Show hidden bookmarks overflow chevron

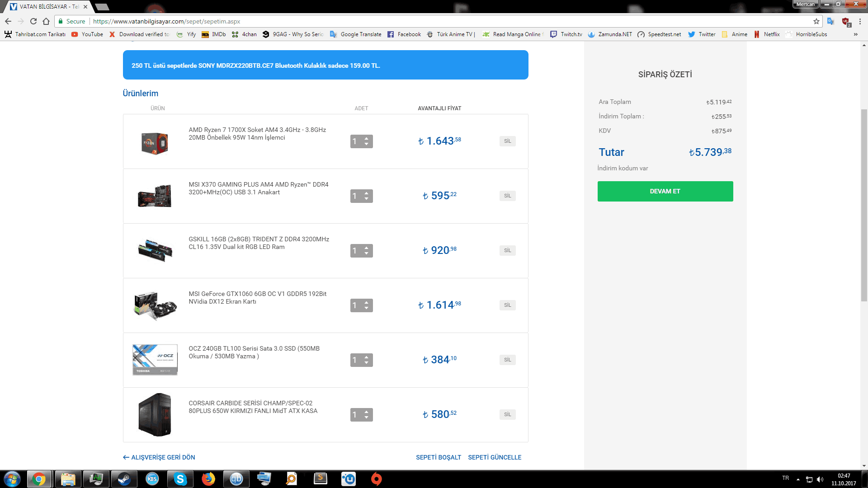point(856,34)
